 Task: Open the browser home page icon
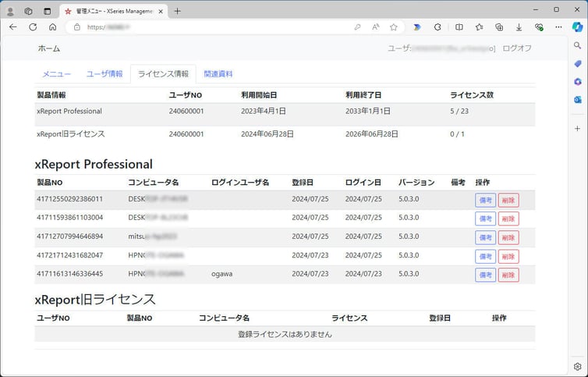[53, 27]
